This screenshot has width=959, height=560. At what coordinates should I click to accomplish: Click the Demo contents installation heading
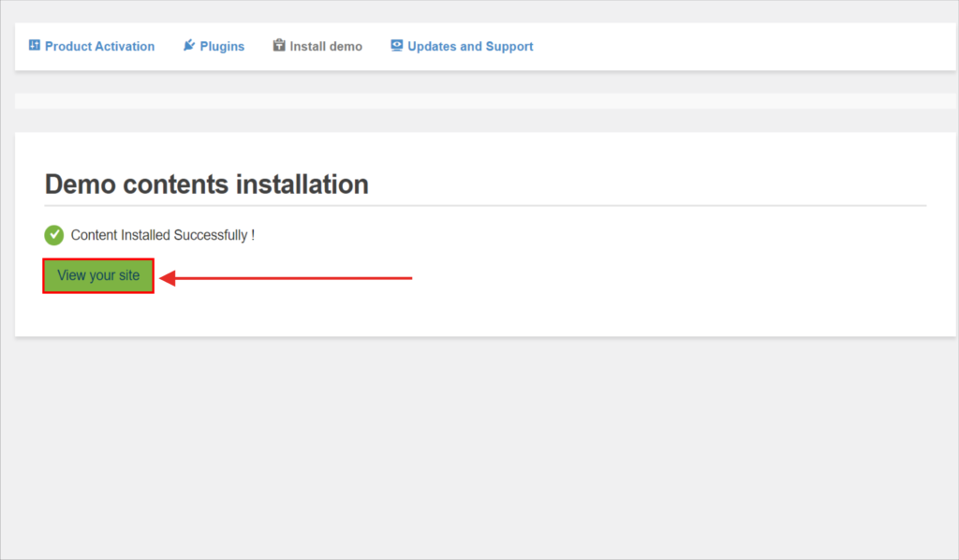click(x=206, y=184)
